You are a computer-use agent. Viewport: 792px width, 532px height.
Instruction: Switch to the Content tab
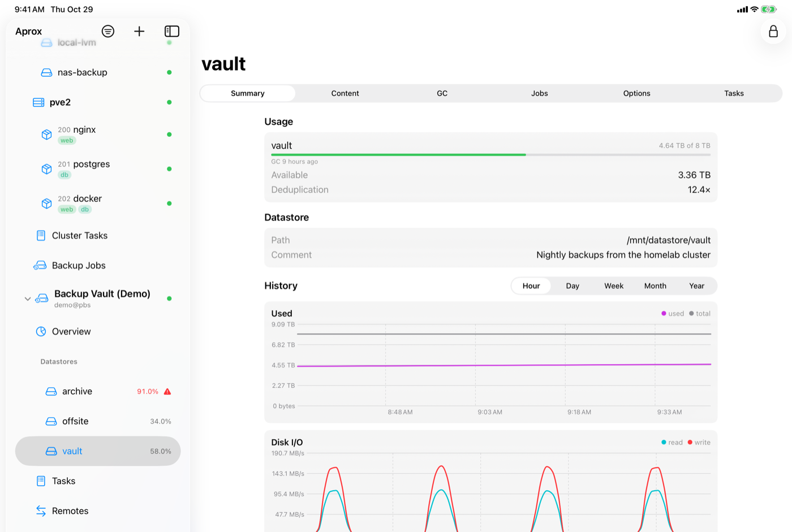click(345, 93)
